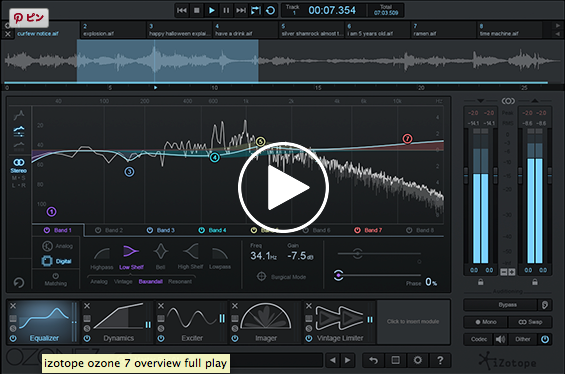565x374 pixels.
Task: Click the Pinterest pin button
Action: [x=29, y=18]
